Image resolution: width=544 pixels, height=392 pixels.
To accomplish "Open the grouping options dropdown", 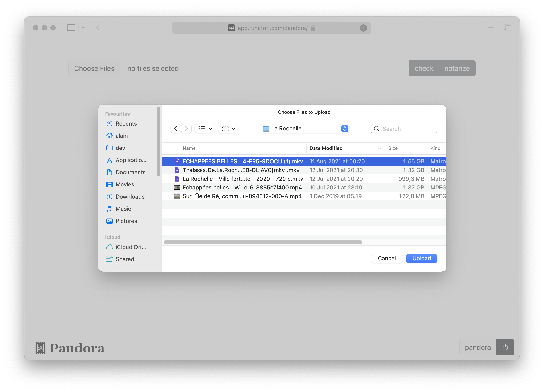I will pyautogui.click(x=228, y=128).
